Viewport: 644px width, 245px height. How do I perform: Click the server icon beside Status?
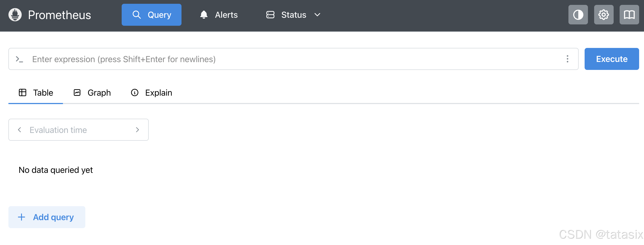click(x=270, y=15)
